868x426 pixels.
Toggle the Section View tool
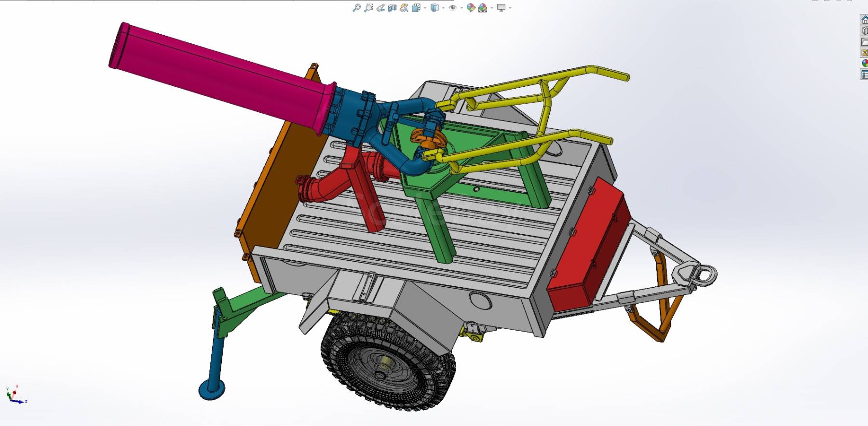click(392, 8)
